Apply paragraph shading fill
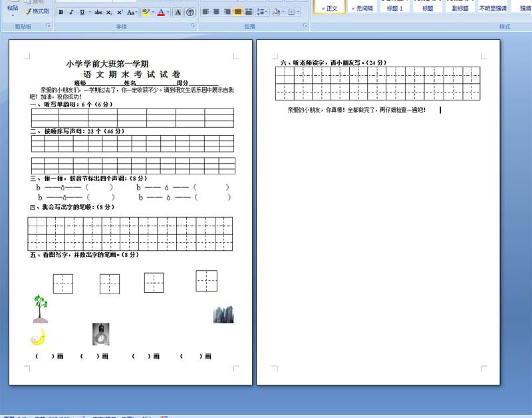Viewport: 532px width, 418px height. pyautogui.click(x=276, y=12)
